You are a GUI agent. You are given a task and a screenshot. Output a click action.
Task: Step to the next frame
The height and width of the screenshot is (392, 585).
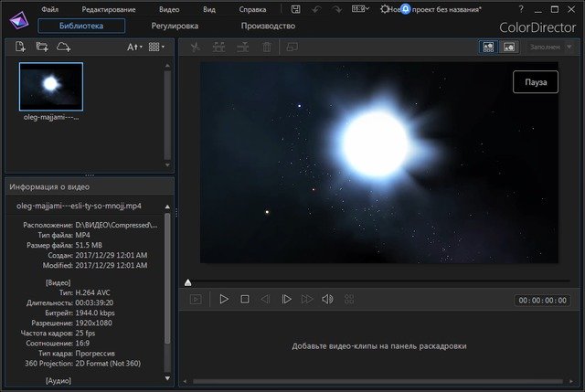286,299
